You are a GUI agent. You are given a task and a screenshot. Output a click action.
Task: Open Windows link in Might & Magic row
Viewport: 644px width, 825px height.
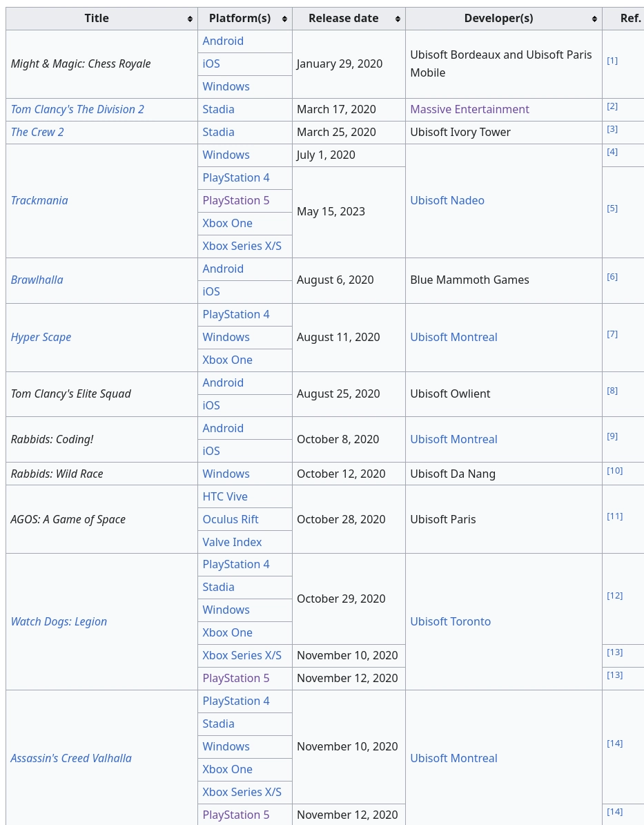[226, 86]
